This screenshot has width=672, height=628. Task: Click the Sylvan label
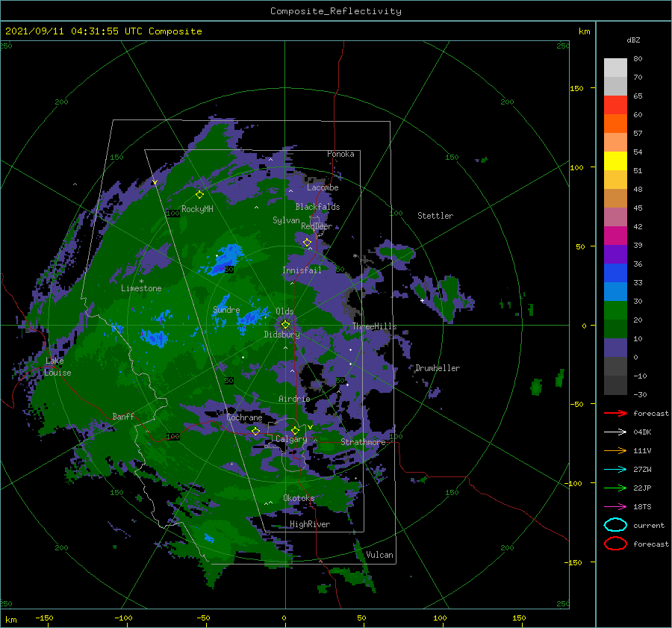tap(286, 220)
